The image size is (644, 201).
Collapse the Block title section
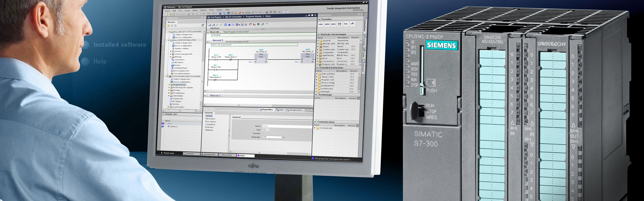[x=208, y=32]
